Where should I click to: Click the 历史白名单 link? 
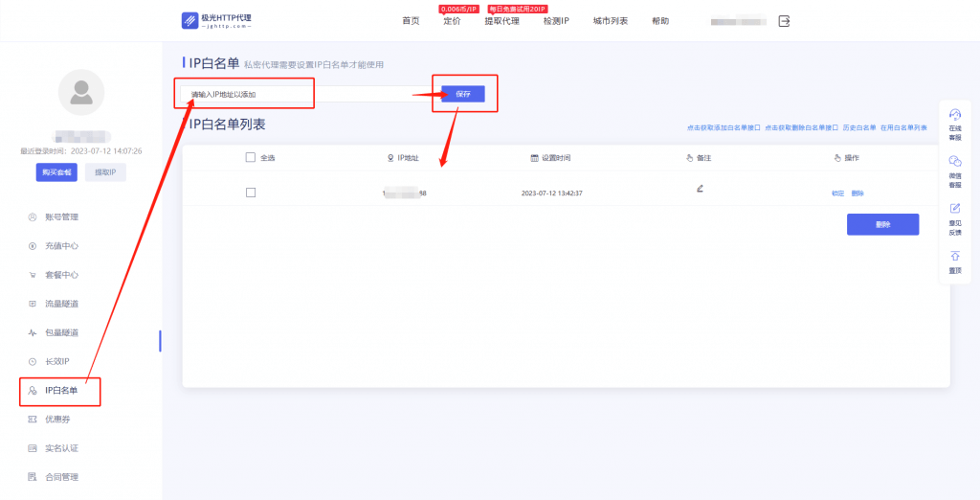click(859, 127)
